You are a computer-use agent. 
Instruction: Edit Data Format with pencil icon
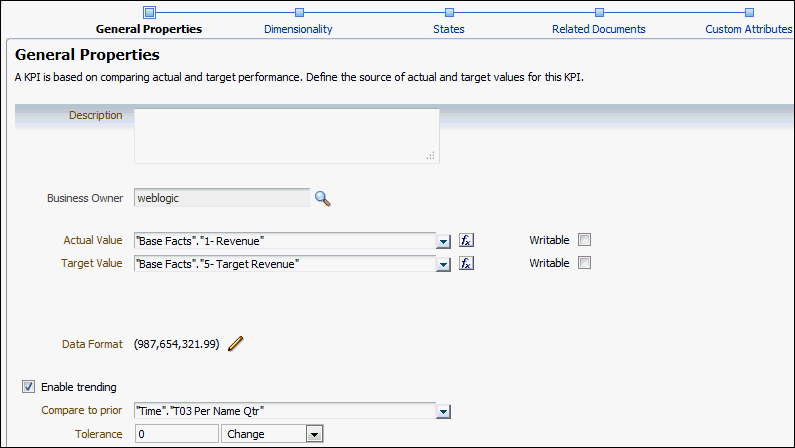tap(236, 344)
